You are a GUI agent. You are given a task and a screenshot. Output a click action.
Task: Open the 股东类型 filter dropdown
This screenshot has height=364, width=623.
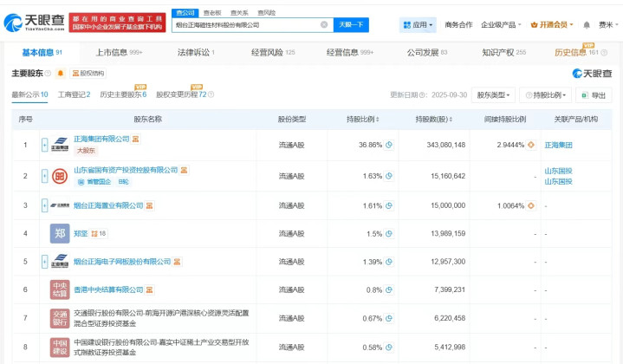point(494,94)
